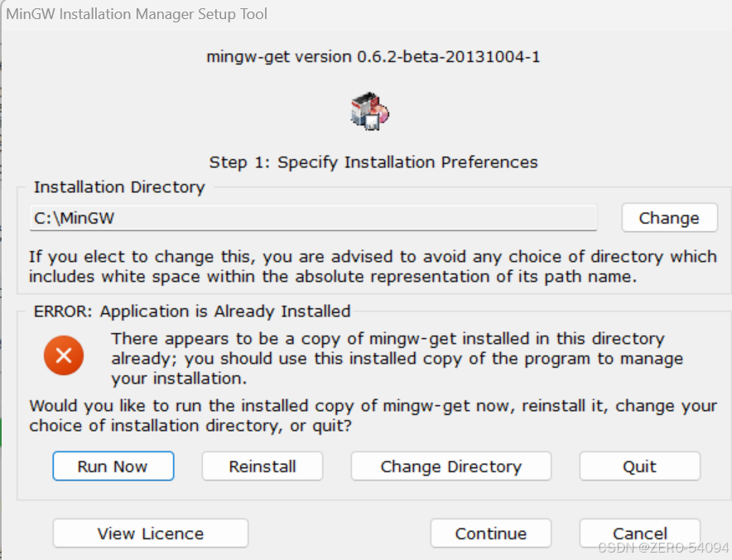Cancel the setup tool
Viewport: 732px width, 560px height.
click(x=639, y=533)
